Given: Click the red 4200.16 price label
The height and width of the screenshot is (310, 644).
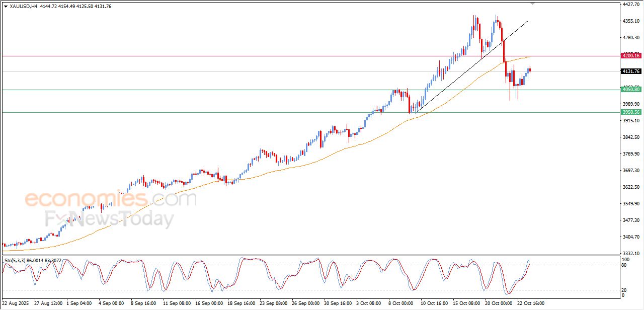Looking at the screenshot, I should point(630,56).
